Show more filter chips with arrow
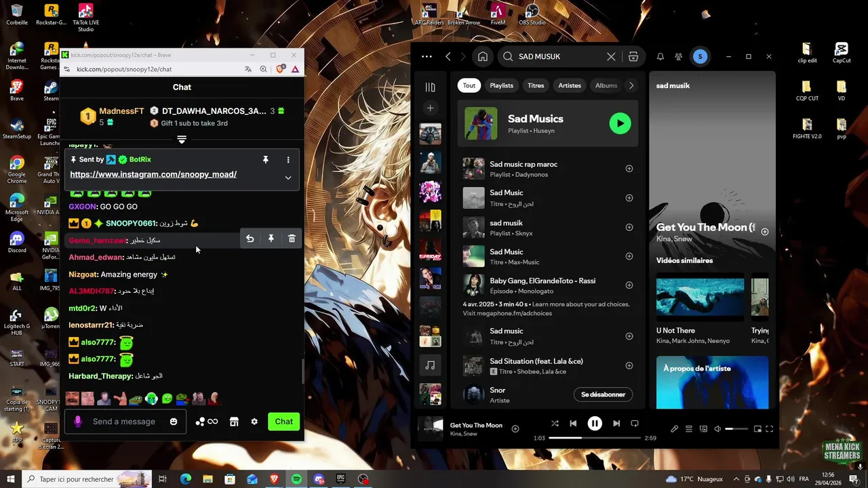 coord(631,85)
